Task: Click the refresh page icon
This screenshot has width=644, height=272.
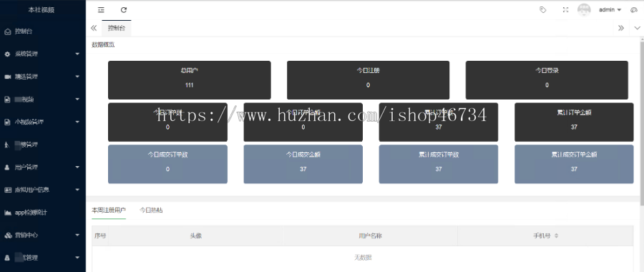Action: pos(124,10)
